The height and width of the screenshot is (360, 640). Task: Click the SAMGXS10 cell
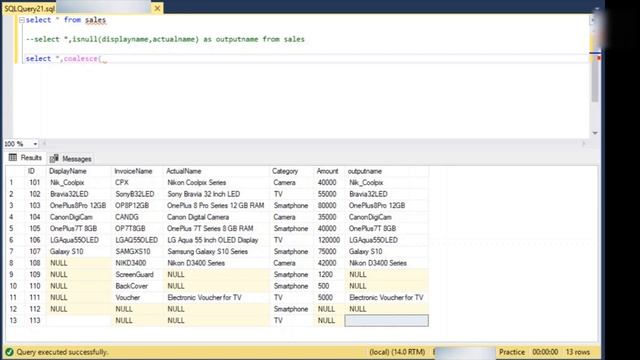coord(138,251)
